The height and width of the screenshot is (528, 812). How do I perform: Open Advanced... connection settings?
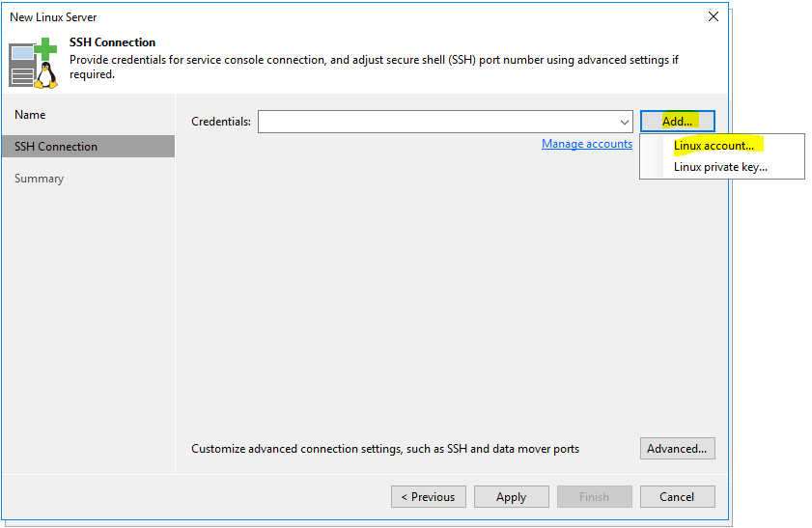click(678, 449)
